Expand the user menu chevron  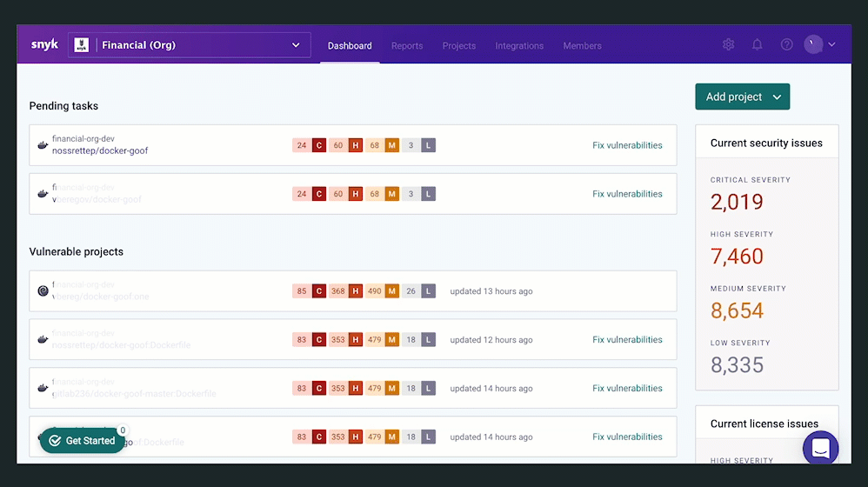click(x=832, y=44)
